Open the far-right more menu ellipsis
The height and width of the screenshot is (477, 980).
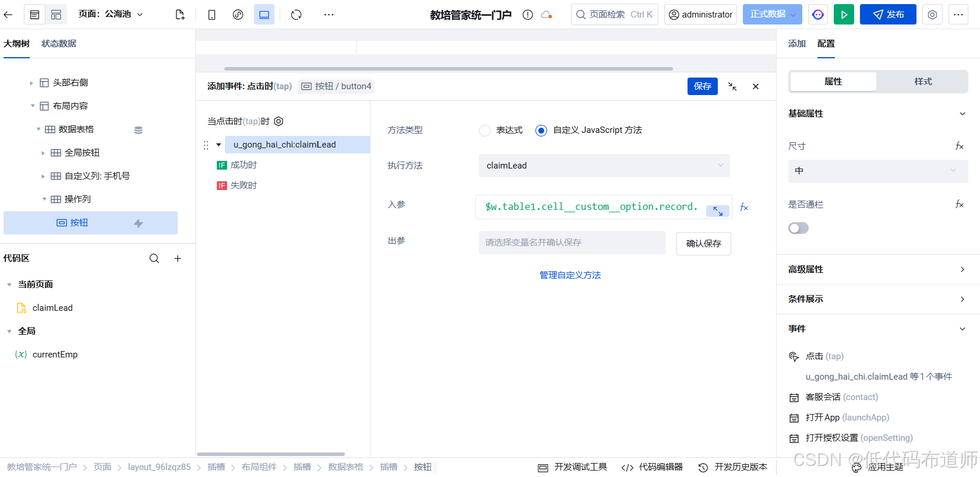[958, 15]
